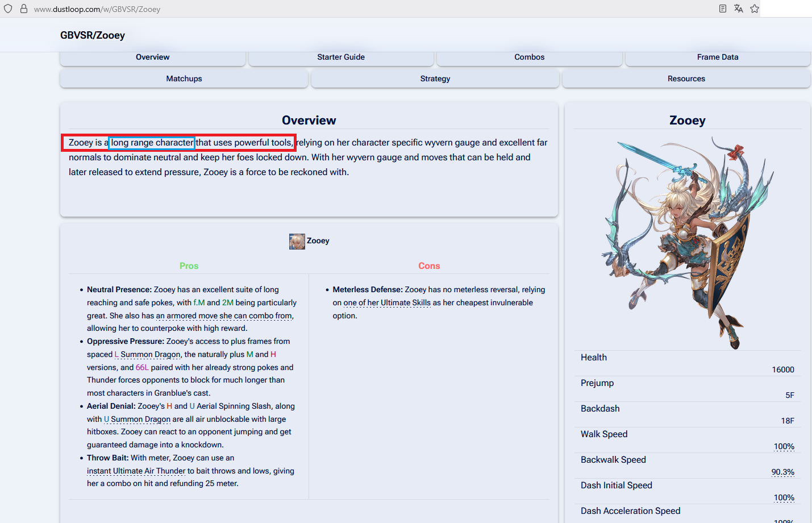Click the Backwalk Speed stat label
The width and height of the screenshot is (812, 523).
pos(613,460)
